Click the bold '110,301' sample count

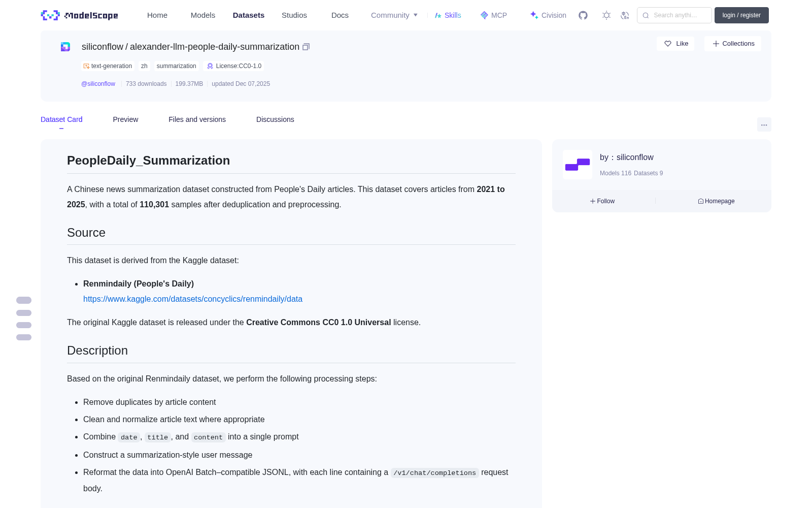coord(154,204)
